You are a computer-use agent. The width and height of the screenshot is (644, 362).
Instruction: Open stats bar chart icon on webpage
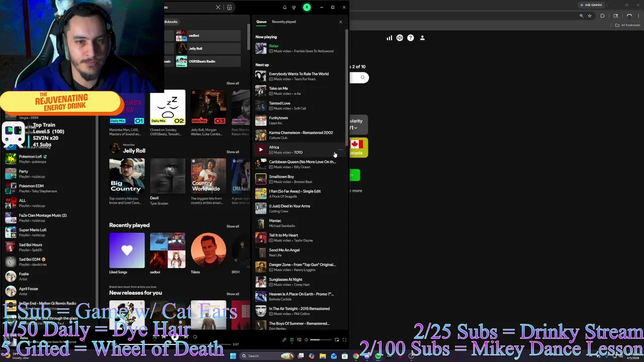[389, 38]
